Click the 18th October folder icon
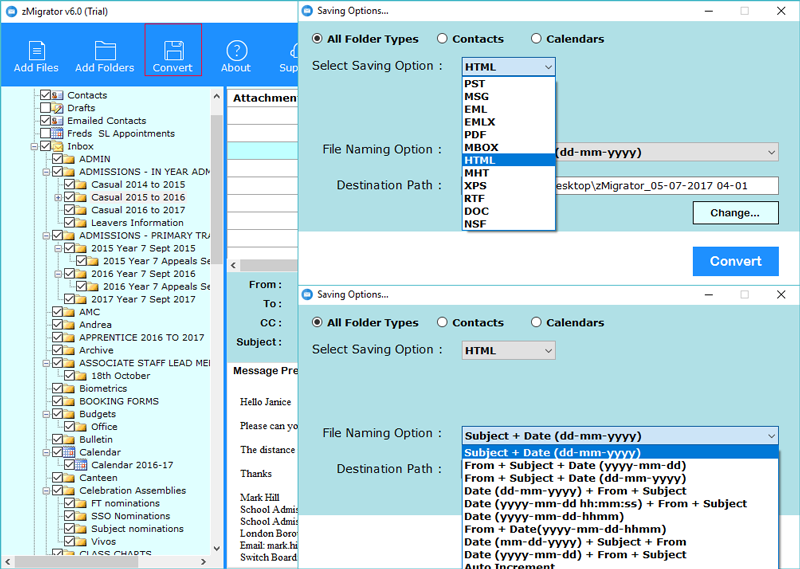This screenshot has width=800, height=569. click(81, 376)
